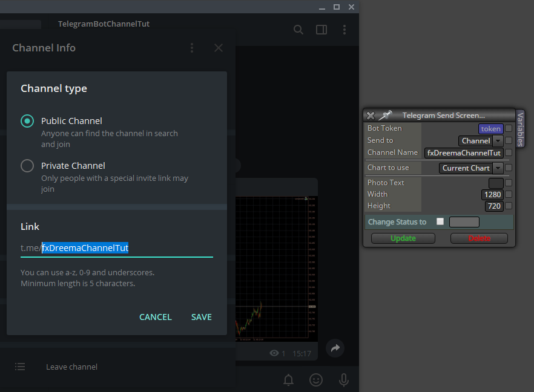The height and width of the screenshot is (392, 534).
Task: Click the red Delete button
Action: point(479,238)
